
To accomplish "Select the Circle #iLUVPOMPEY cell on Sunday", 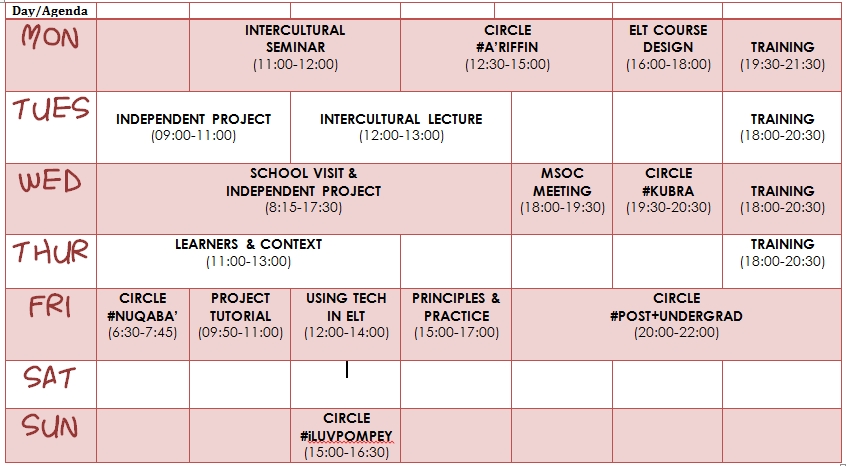I will click(346, 435).
